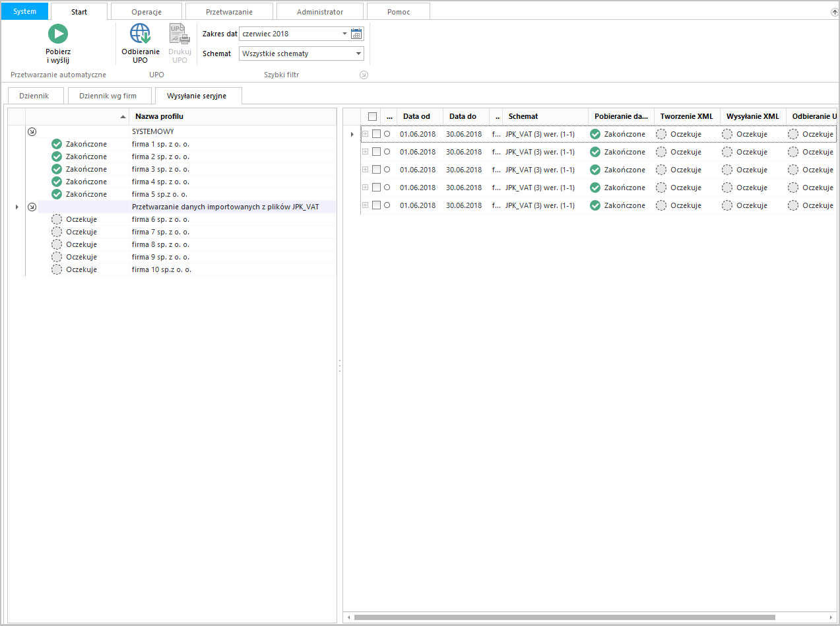Click the Odbieranie UPO globe icon

coord(140,34)
